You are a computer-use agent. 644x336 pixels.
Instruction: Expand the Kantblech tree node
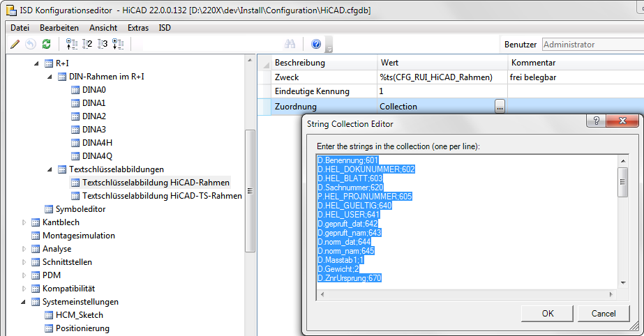coord(24,222)
